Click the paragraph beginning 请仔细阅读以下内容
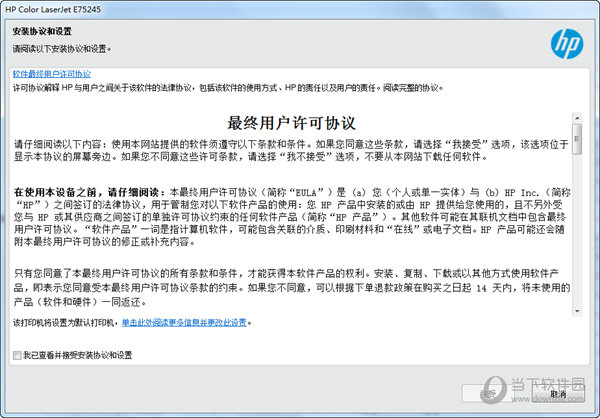 pos(291,150)
